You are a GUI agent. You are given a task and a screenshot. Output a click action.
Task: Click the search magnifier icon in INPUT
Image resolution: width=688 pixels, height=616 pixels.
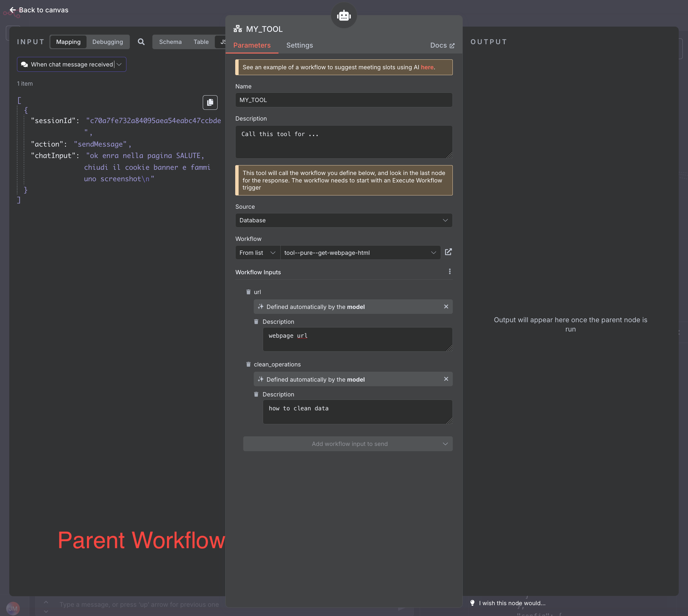[x=141, y=42]
